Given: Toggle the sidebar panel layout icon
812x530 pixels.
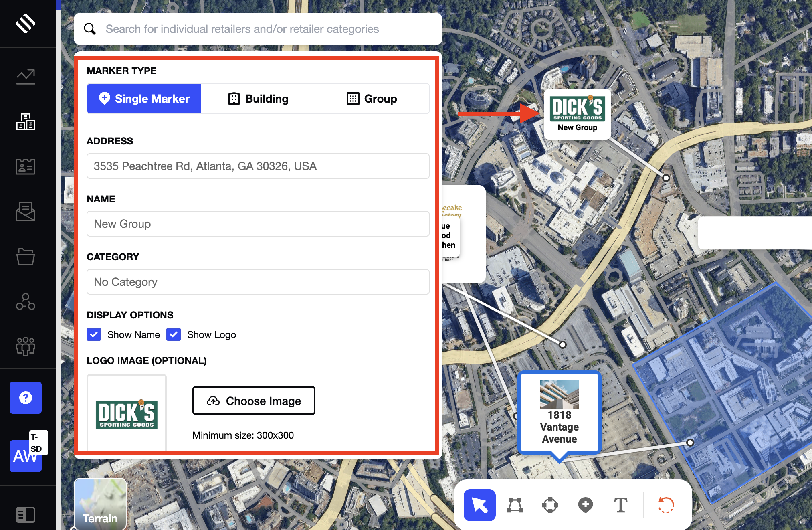Looking at the screenshot, I should tap(26, 514).
